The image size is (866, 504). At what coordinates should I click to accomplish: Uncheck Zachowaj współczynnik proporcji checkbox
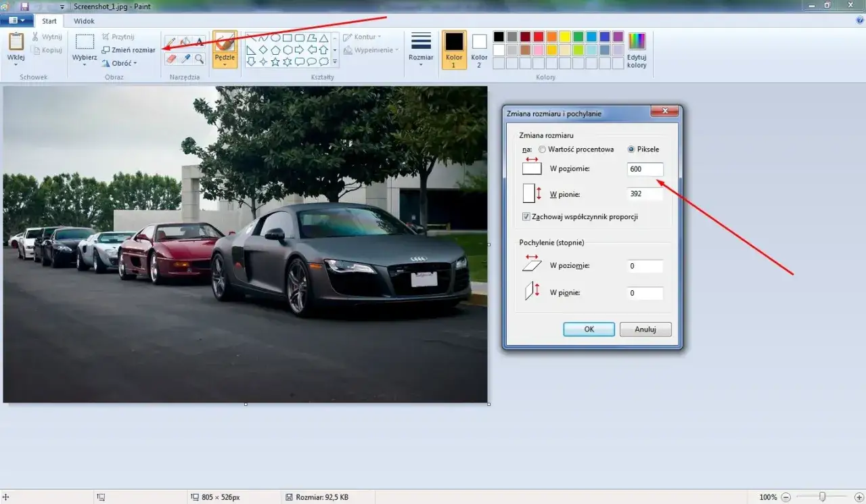[x=526, y=217]
